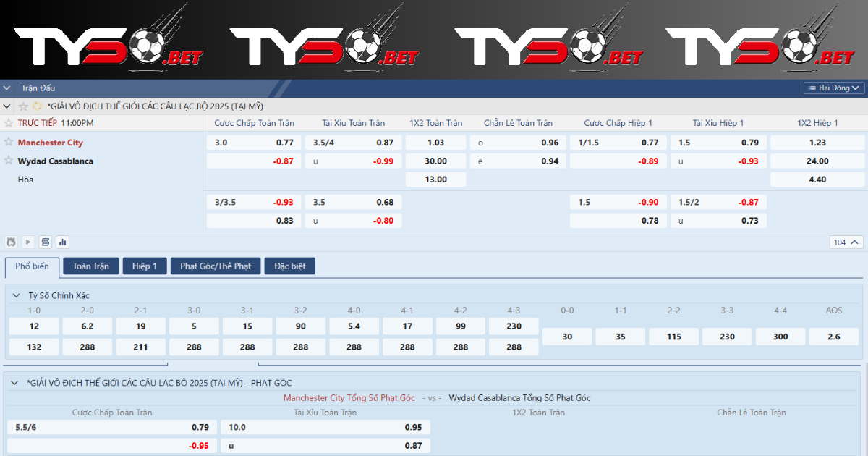
Task: Bet correct score 1-0 at 12
Action: point(34,326)
